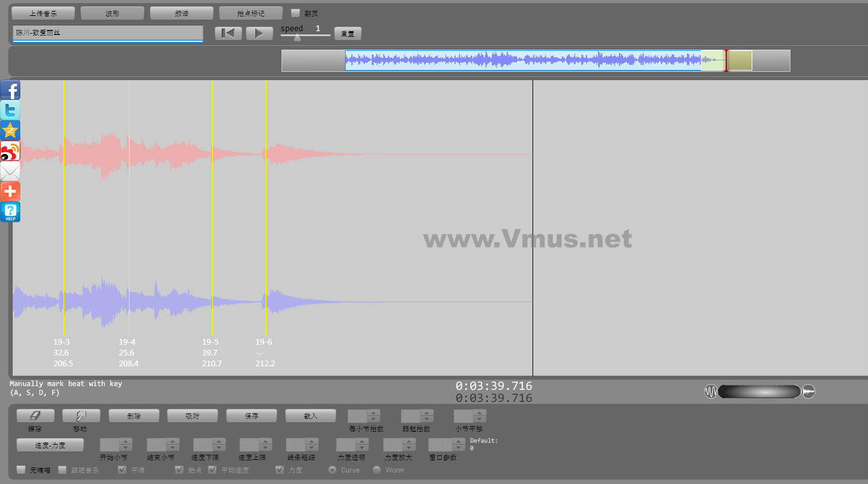Share via the Twitter icon

10,111
